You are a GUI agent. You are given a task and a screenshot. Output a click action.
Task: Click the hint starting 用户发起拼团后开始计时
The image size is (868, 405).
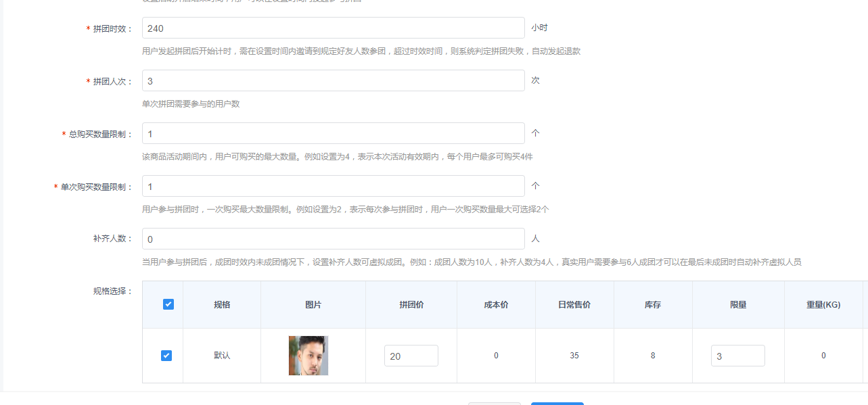[x=361, y=51]
